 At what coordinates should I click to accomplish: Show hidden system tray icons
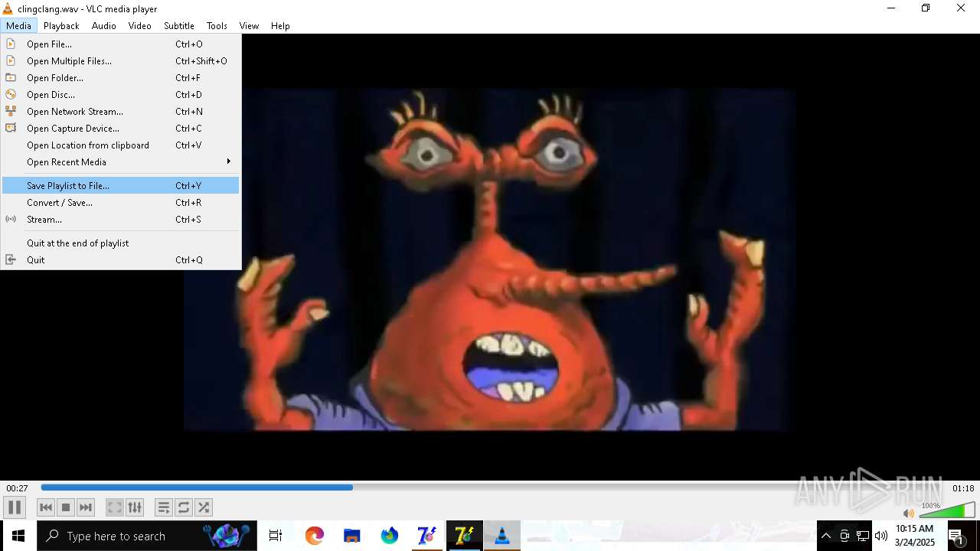pyautogui.click(x=825, y=536)
